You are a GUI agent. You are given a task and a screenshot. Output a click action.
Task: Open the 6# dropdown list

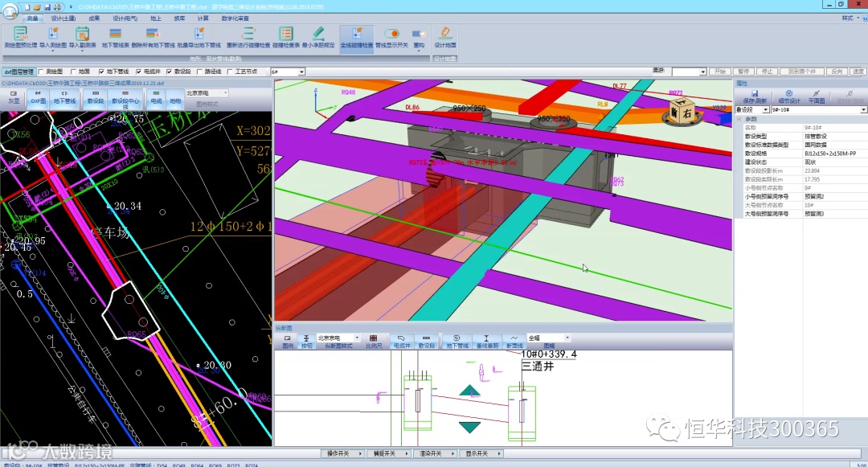pyautogui.click(x=301, y=72)
